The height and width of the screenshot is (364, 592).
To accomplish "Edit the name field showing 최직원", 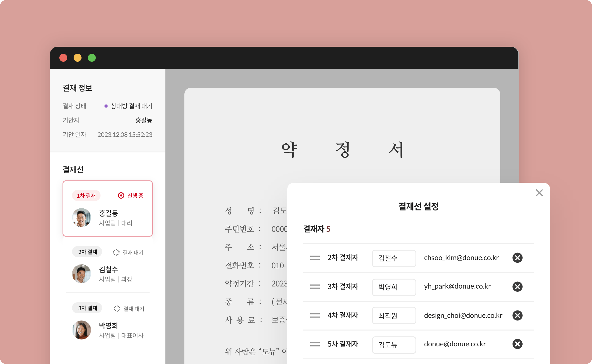I will pyautogui.click(x=394, y=315).
